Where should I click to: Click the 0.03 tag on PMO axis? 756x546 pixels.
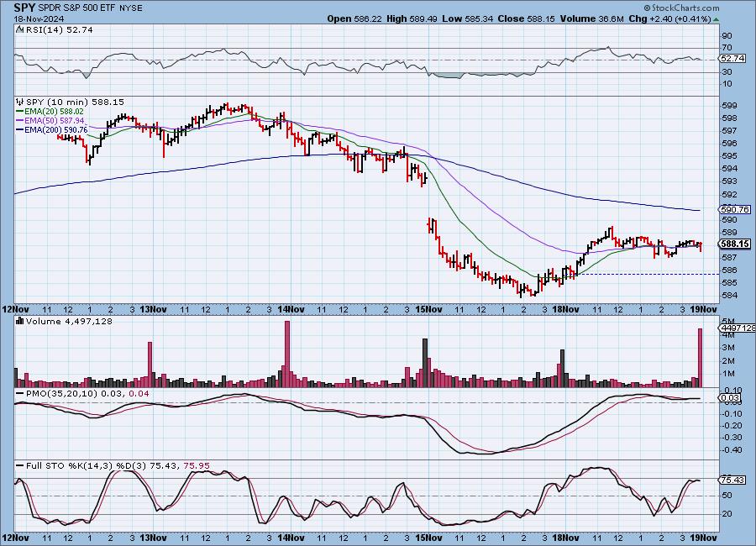[x=730, y=398]
